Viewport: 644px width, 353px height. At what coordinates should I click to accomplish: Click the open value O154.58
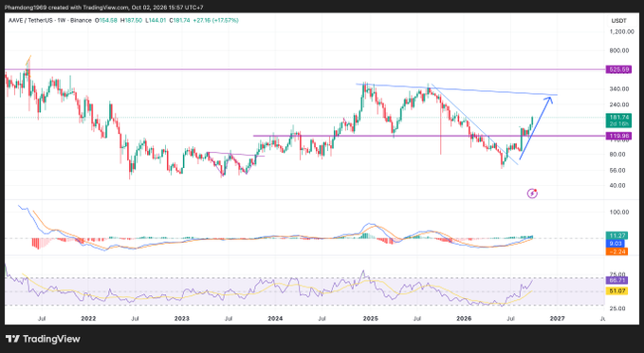click(106, 20)
